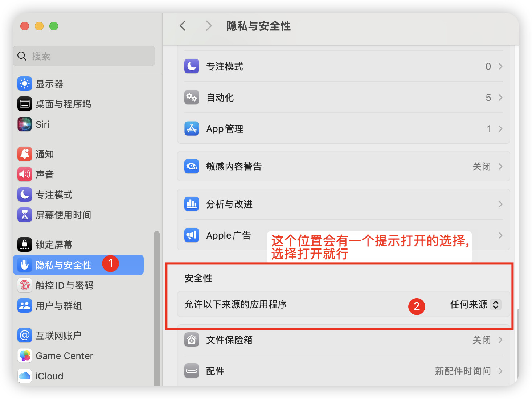
Task: Click the App 管理 App Store icon
Action: pyautogui.click(x=192, y=129)
